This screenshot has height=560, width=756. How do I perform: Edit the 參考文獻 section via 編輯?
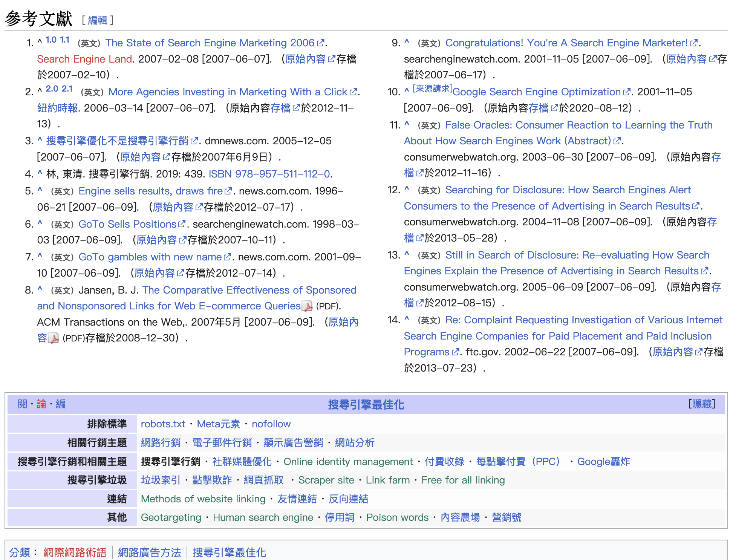tap(98, 20)
